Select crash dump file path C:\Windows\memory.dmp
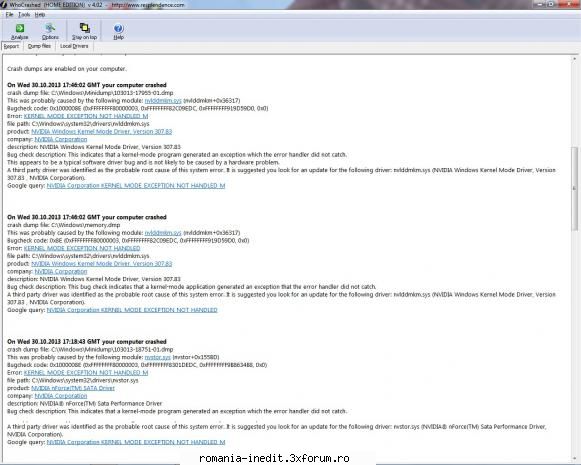The width and height of the screenshot is (581, 465). pyautogui.click(x=86, y=225)
